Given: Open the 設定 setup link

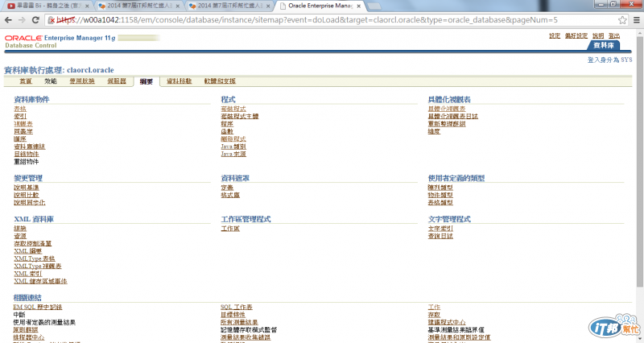Looking at the screenshot, I should tap(555, 35).
